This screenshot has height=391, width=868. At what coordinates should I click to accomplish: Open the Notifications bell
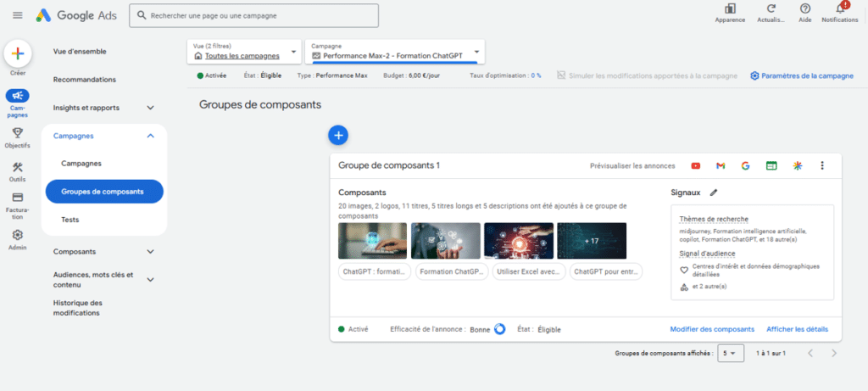[840, 8]
